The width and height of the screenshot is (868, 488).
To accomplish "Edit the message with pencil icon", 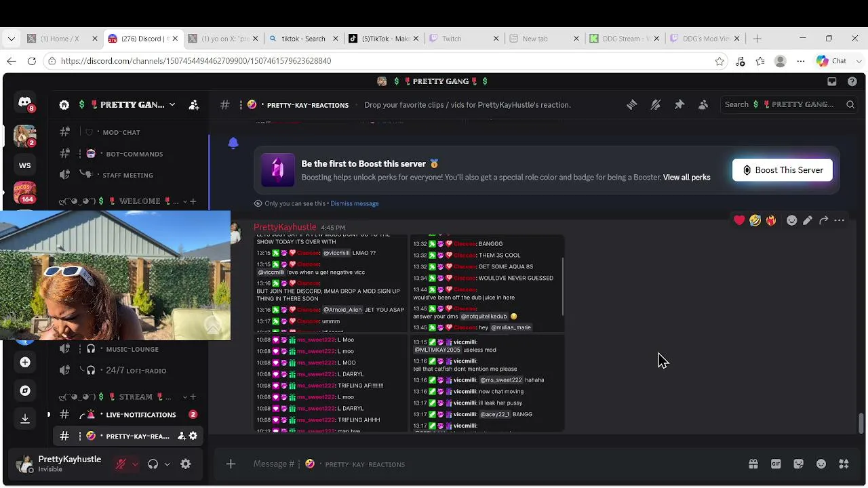I will pyautogui.click(x=808, y=220).
